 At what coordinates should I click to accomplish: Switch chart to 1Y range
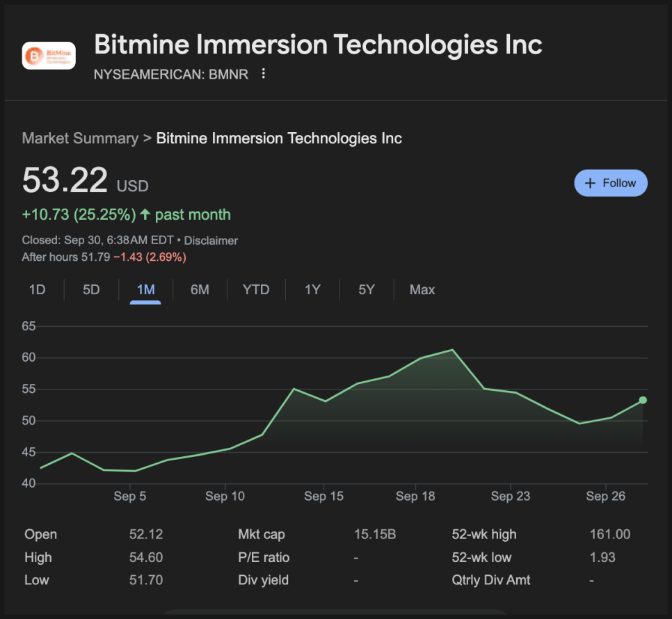click(312, 289)
